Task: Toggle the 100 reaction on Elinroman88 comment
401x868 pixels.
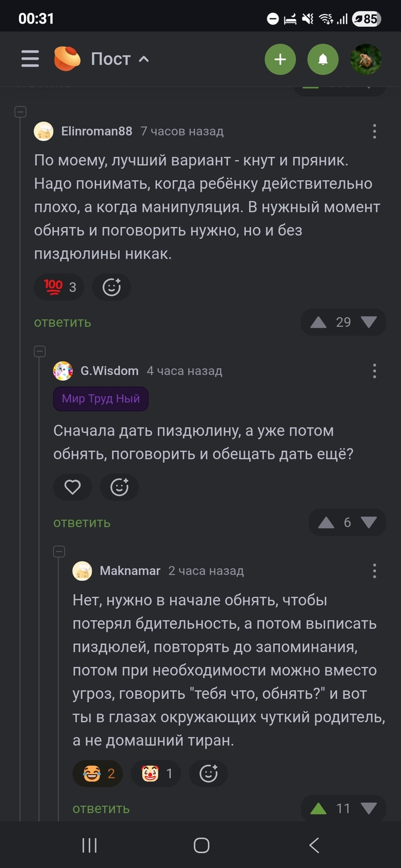Action: click(60, 287)
